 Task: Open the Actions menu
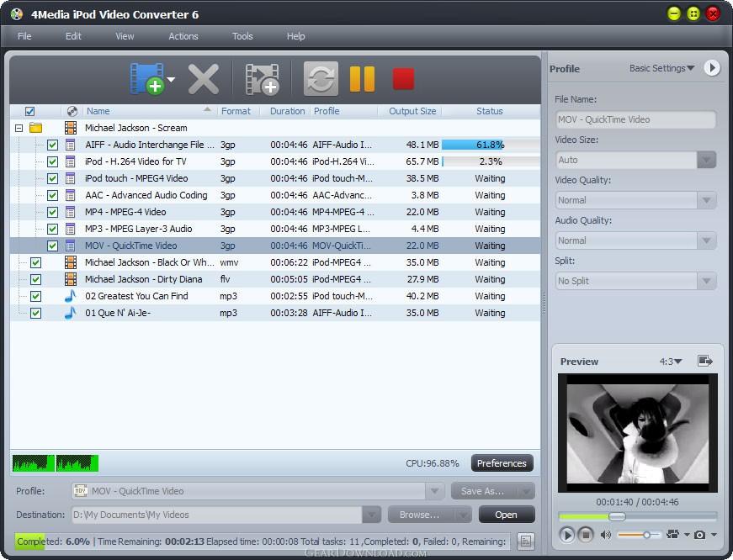183,36
